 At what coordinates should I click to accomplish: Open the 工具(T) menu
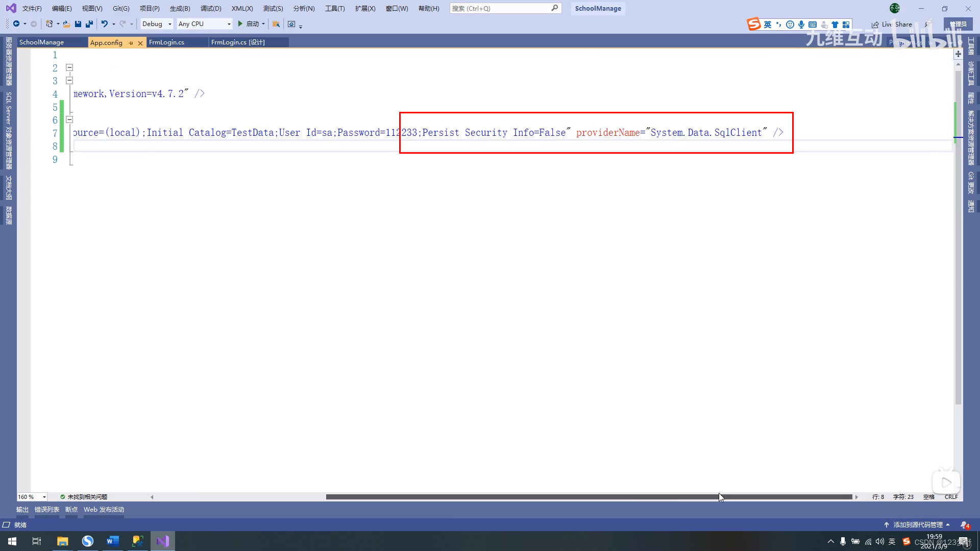335,9
